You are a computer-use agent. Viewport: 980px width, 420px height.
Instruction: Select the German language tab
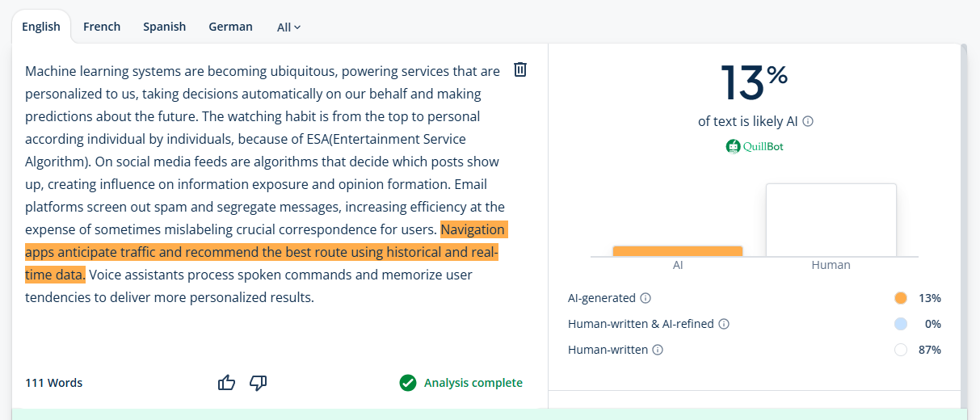[230, 27]
